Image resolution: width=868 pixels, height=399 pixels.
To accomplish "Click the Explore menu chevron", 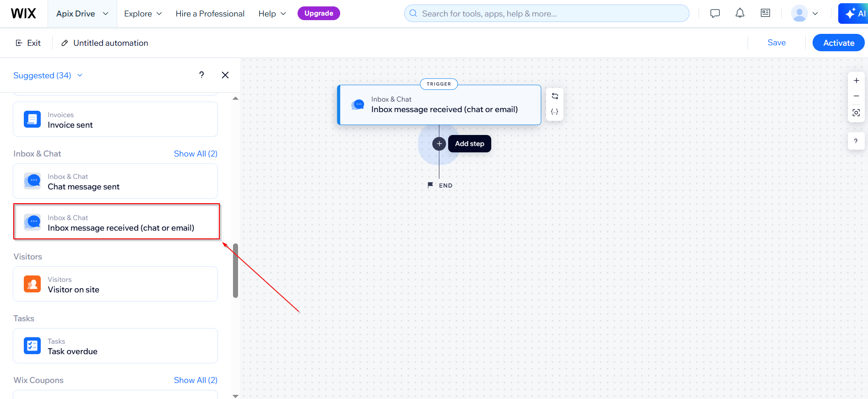I will click(159, 14).
